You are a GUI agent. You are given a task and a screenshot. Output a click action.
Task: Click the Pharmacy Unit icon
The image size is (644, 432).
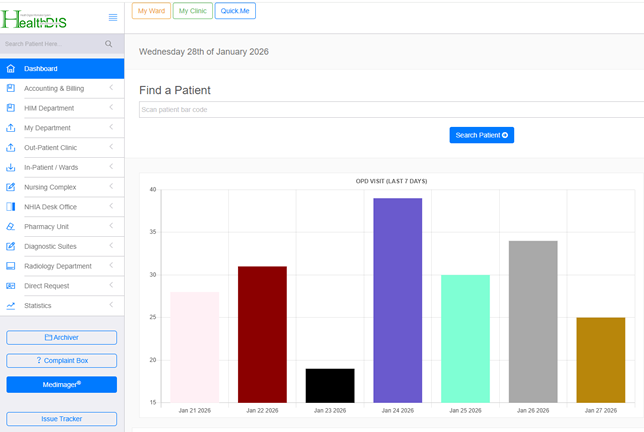[10, 227]
